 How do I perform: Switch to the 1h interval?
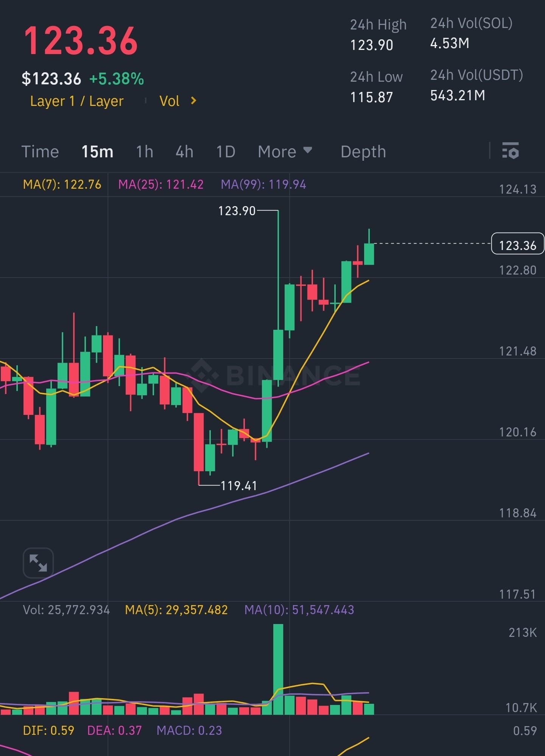pos(145,152)
